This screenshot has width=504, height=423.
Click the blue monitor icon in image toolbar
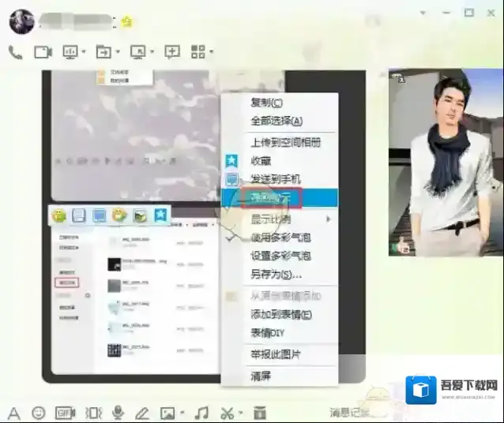tap(100, 215)
